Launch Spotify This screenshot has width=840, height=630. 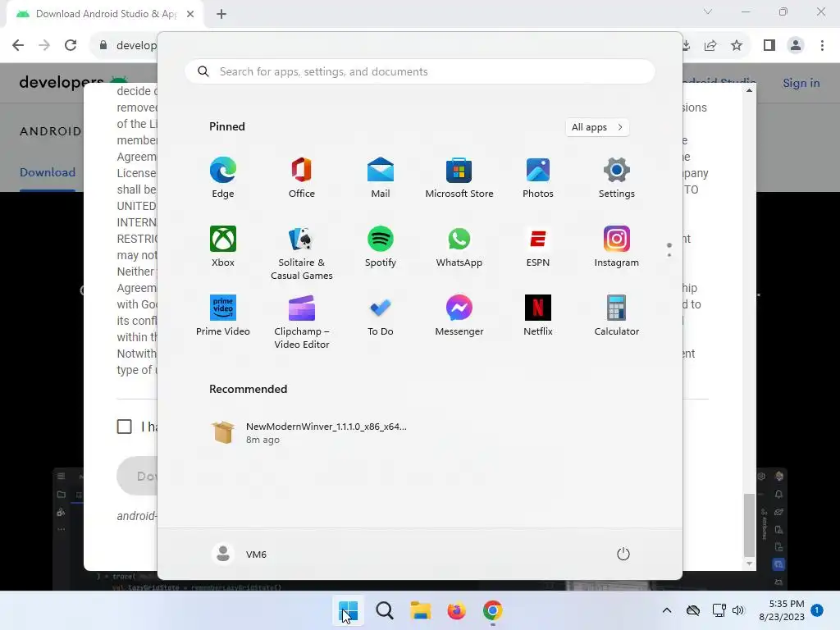click(381, 246)
